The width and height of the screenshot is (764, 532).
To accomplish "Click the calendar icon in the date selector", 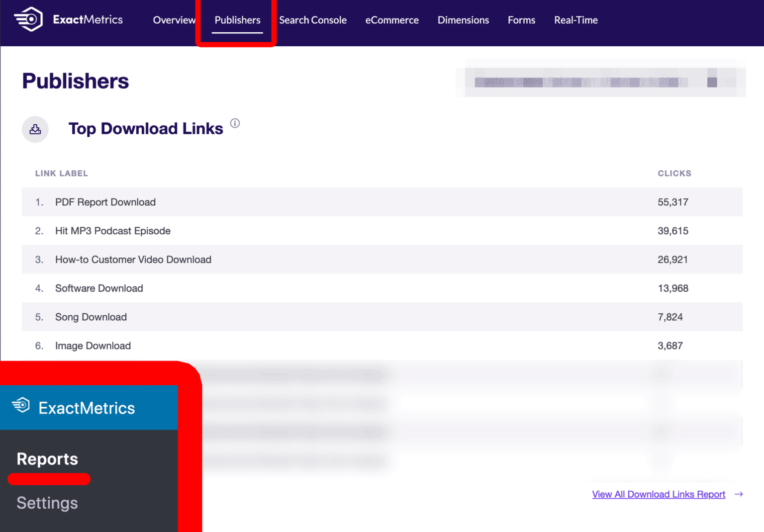I will coord(711,81).
